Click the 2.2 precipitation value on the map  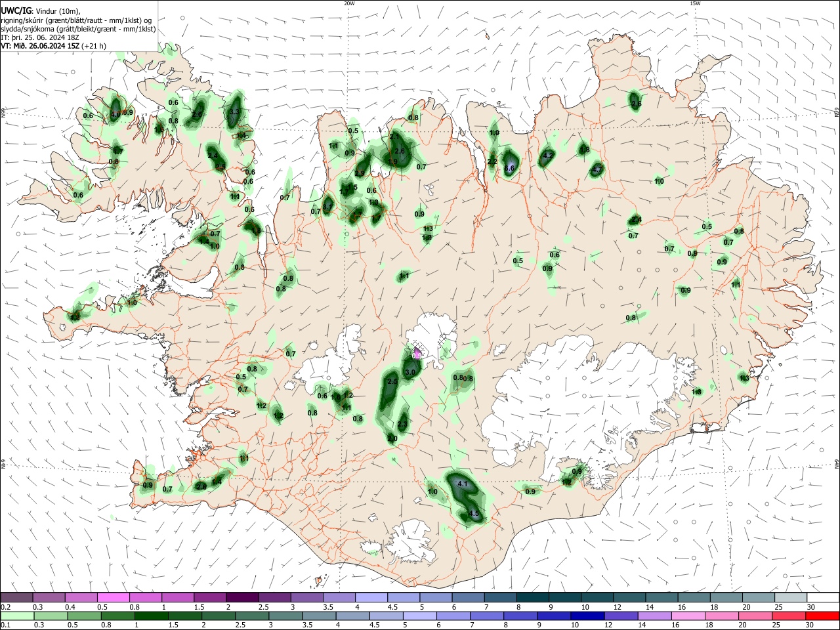(x=492, y=161)
